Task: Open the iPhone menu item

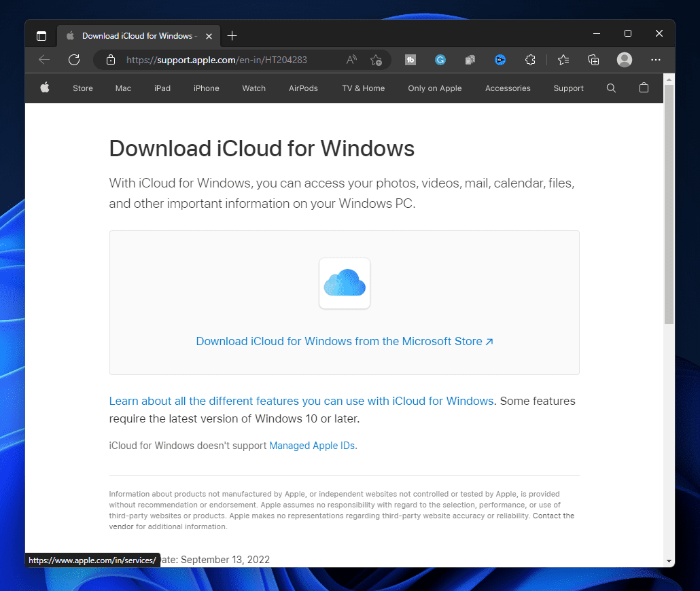Action: [206, 88]
